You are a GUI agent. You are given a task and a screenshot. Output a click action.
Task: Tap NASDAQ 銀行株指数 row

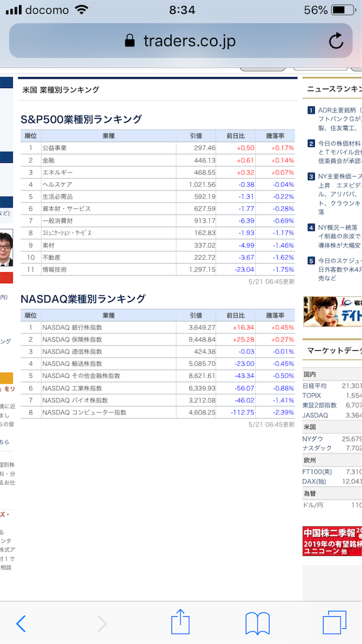(x=158, y=327)
